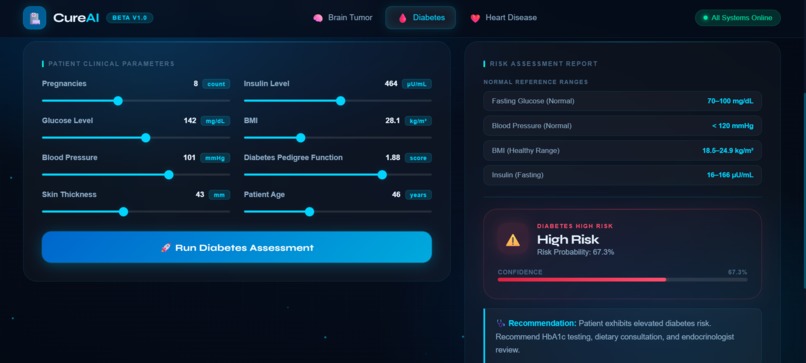Adjust the Blood Pressure slider handle
The width and height of the screenshot is (806, 363).
pos(169,175)
